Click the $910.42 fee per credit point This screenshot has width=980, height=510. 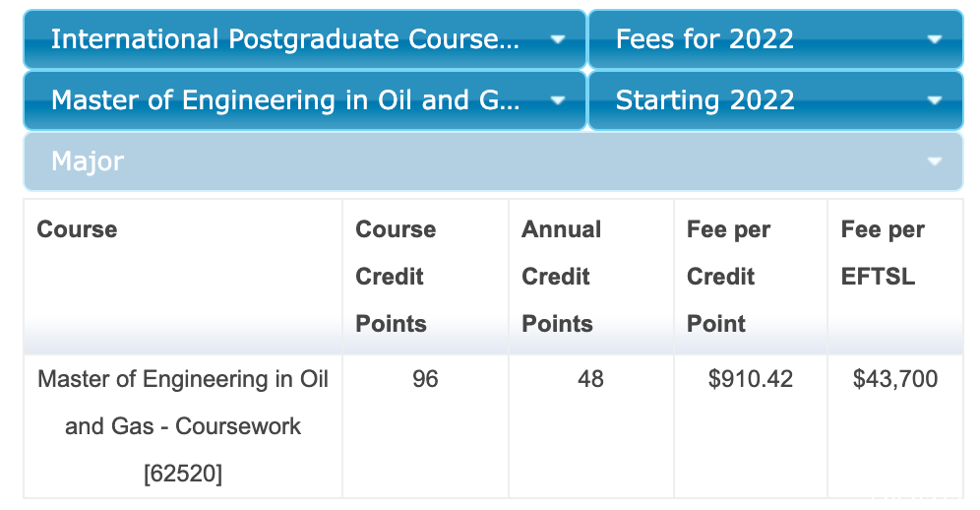pyautogui.click(x=751, y=379)
